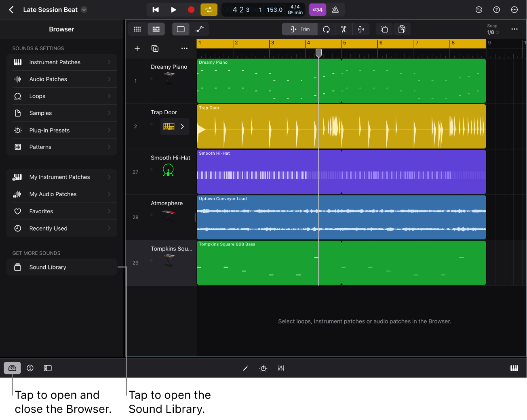The height and width of the screenshot is (420, 527).
Task: Click the playhead marker in the ruler
Action: pyautogui.click(x=318, y=53)
